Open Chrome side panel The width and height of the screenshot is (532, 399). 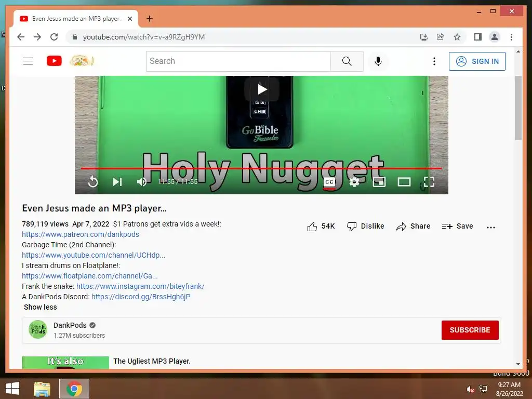tap(478, 37)
